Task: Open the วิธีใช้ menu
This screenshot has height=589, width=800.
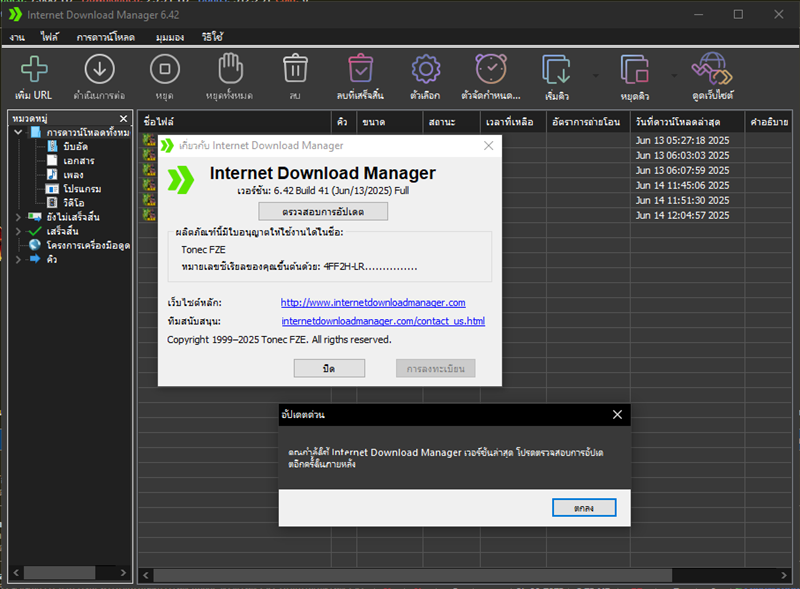Action: click(x=212, y=37)
